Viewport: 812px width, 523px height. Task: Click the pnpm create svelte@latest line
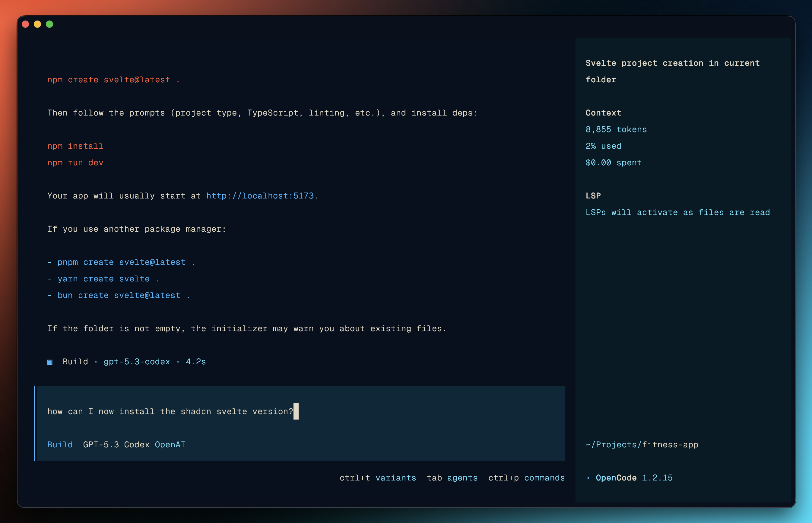pyautogui.click(x=126, y=262)
